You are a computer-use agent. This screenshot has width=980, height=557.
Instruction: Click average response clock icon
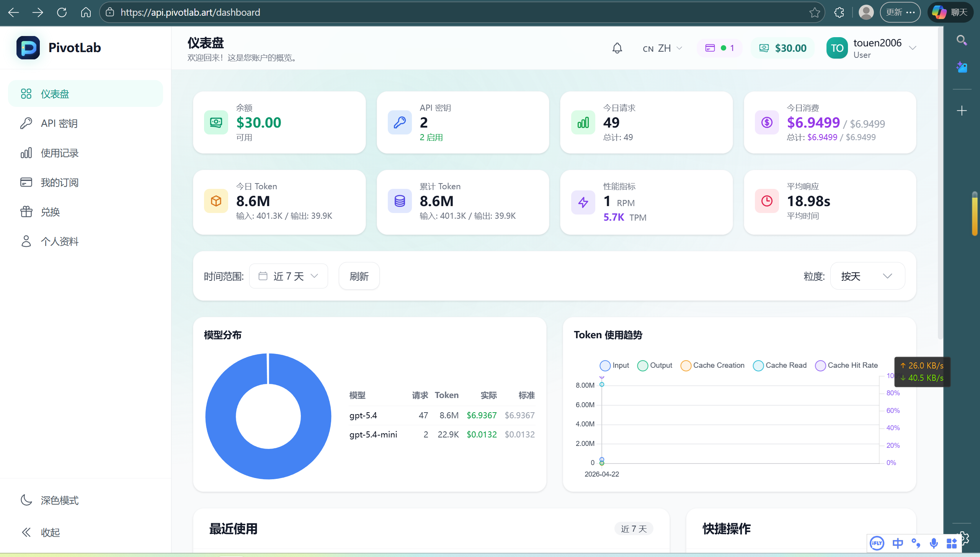pyautogui.click(x=767, y=201)
